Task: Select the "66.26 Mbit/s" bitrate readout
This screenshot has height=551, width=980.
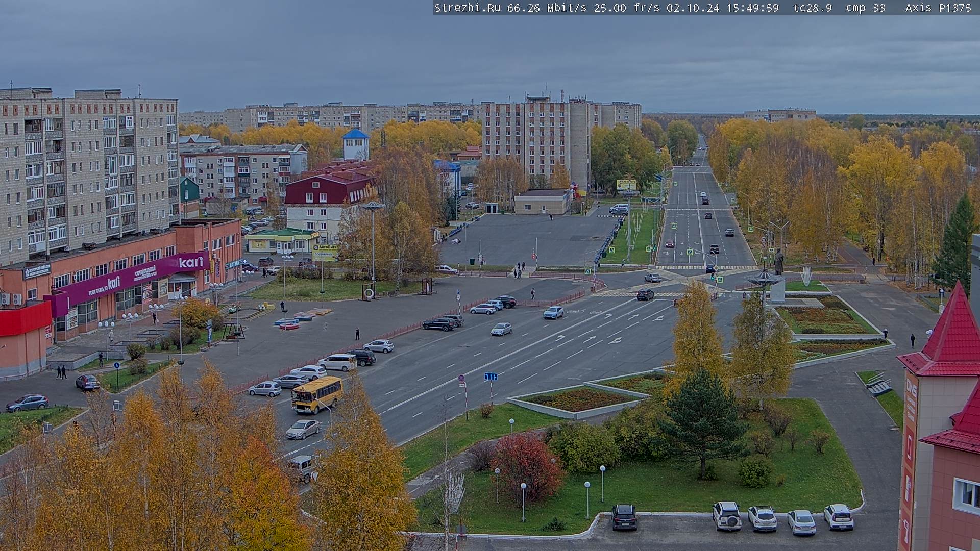Action: [x=547, y=8]
